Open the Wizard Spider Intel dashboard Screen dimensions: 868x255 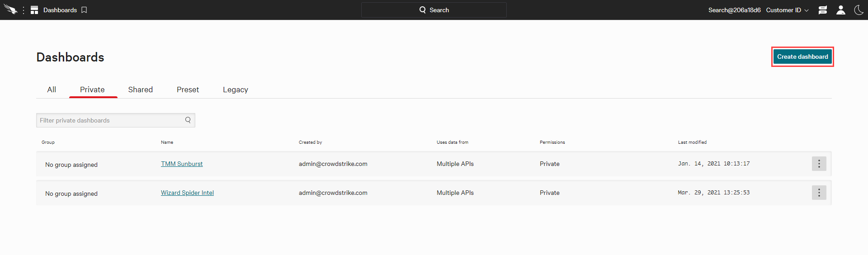(187, 193)
